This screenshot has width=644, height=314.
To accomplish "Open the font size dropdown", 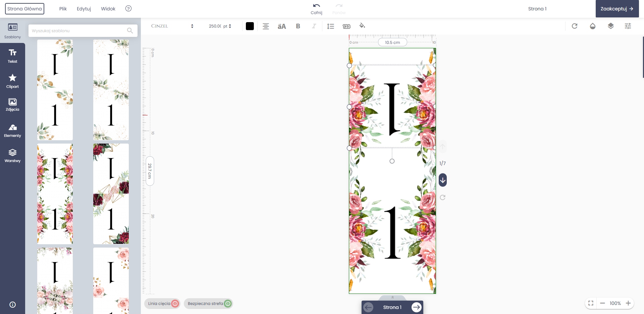I will [x=220, y=26].
